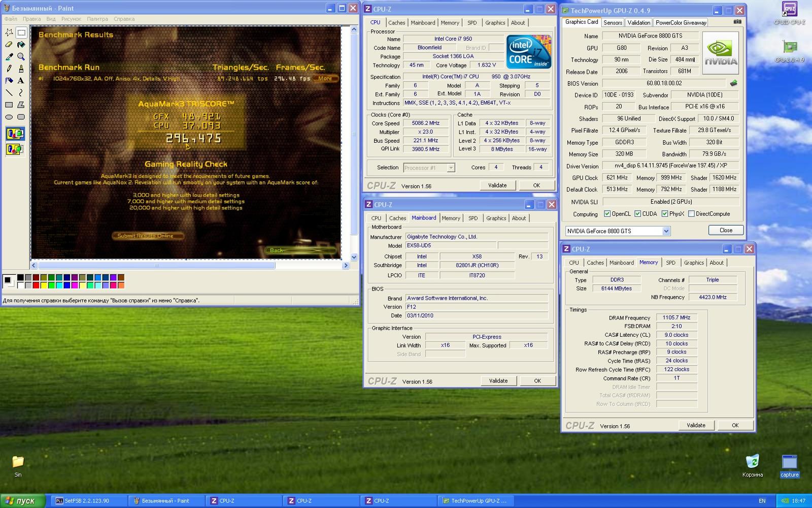Image resolution: width=812 pixels, height=508 pixels.
Task: Toggle the PhysX checkbox in GPU-Z
Action: point(664,214)
